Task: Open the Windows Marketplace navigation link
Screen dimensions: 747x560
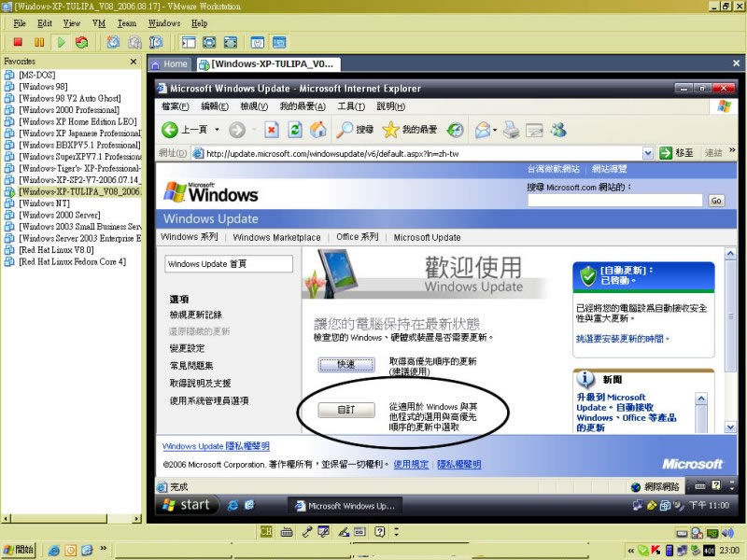Action: click(276, 237)
